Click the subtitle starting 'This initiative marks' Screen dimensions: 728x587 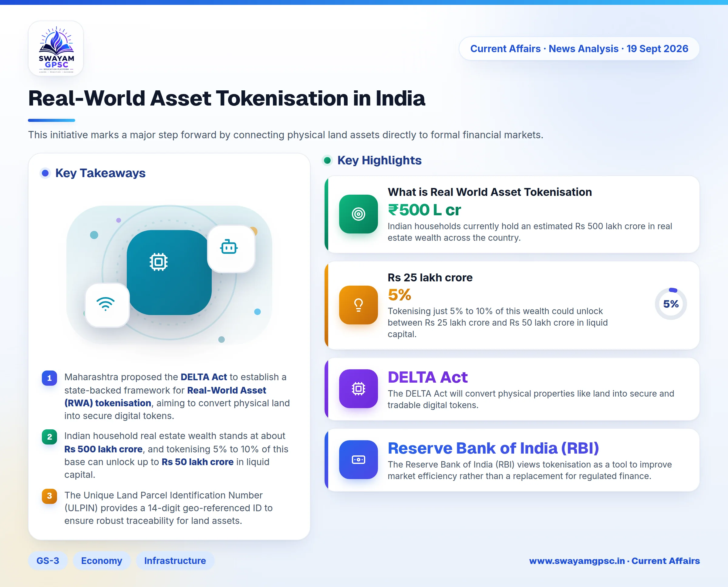coord(285,135)
